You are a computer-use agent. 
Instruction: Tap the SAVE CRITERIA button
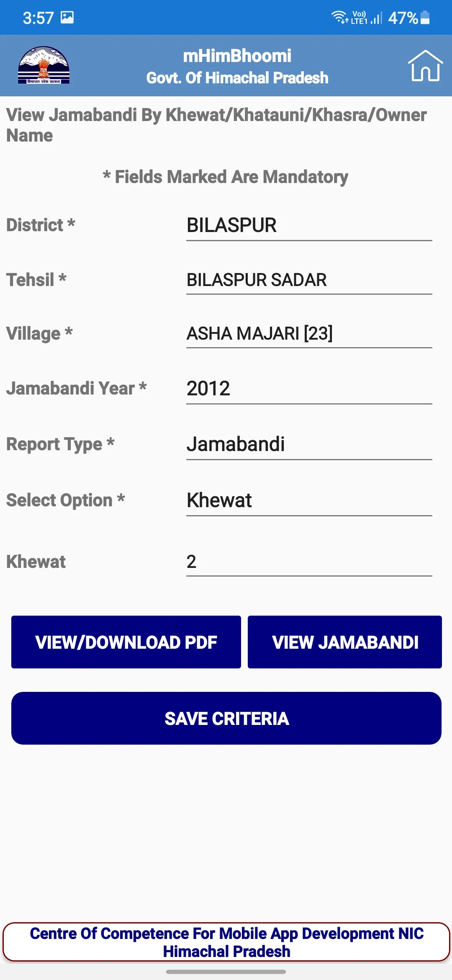(226, 718)
